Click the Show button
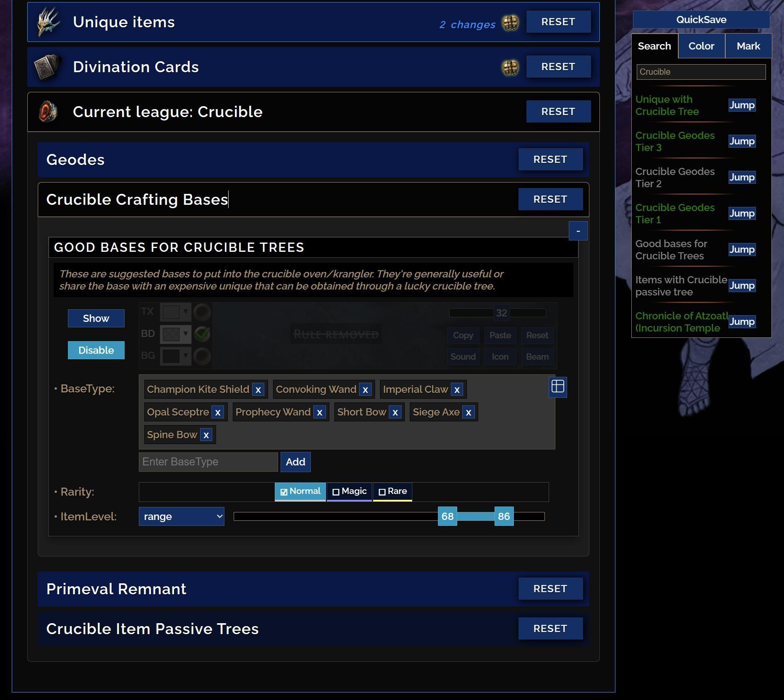The image size is (784, 700). pos(96,319)
